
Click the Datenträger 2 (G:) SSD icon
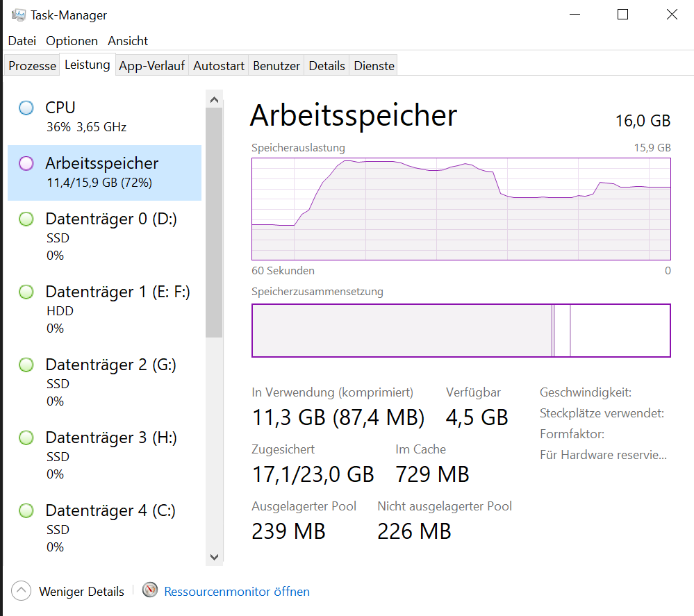pos(26,365)
